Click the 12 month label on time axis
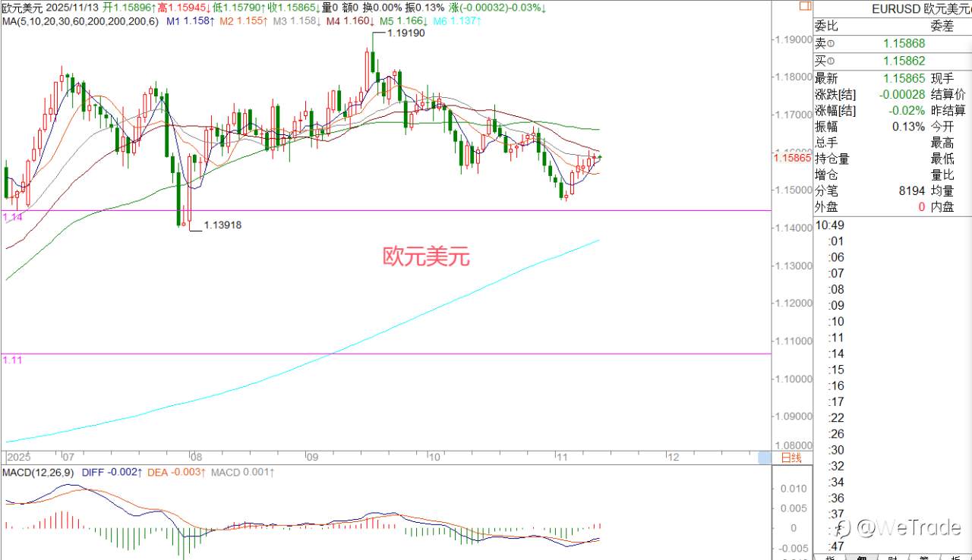Viewport: 972px width, 560px height. [x=672, y=458]
